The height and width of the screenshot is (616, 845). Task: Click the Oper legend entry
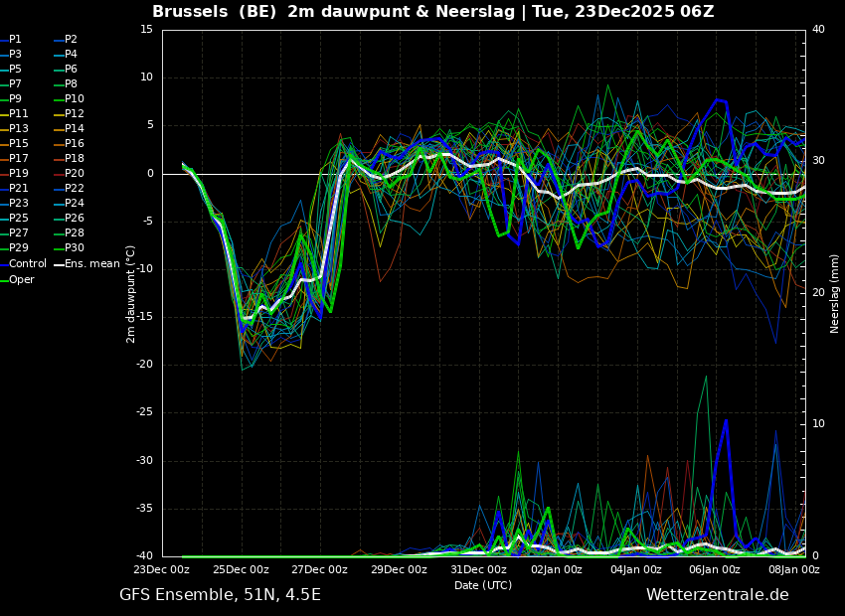point(21,280)
